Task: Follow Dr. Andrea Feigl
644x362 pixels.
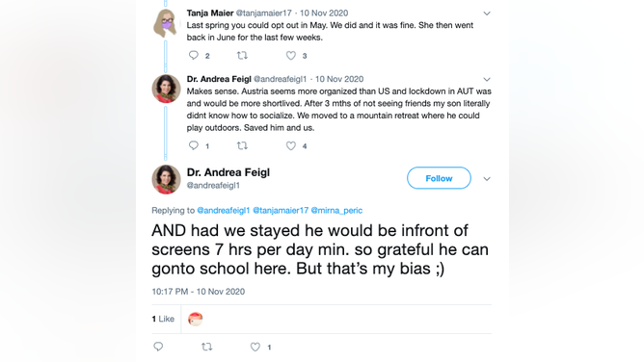Action: click(x=439, y=178)
